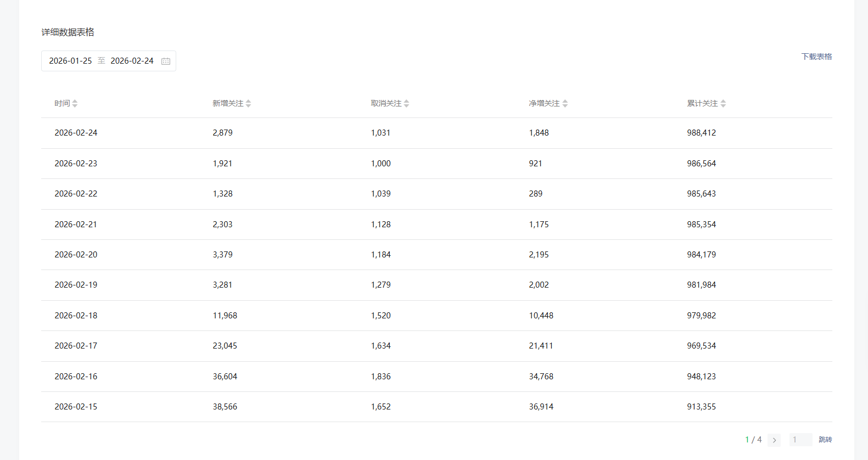Viewport: 868px width, 460px height.
Task: Click sort arrows beside 累计关注
Action: (x=723, y=103)
